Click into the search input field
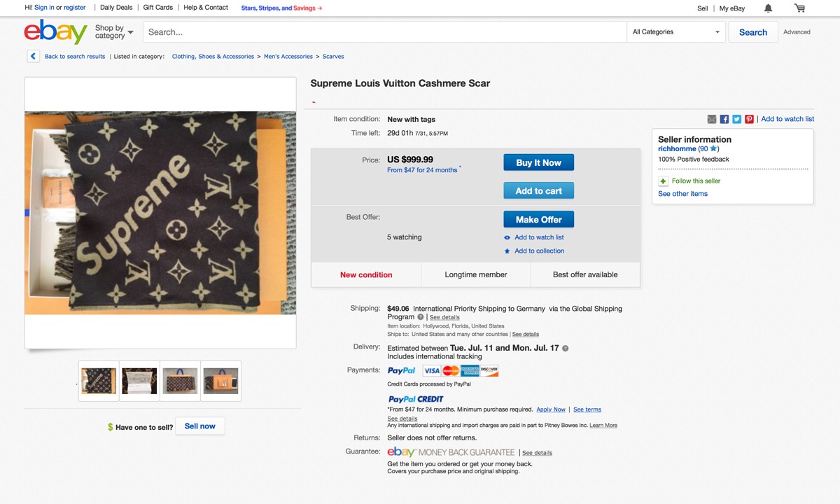Viewport: 840px width, 504px height. point(385,32)
